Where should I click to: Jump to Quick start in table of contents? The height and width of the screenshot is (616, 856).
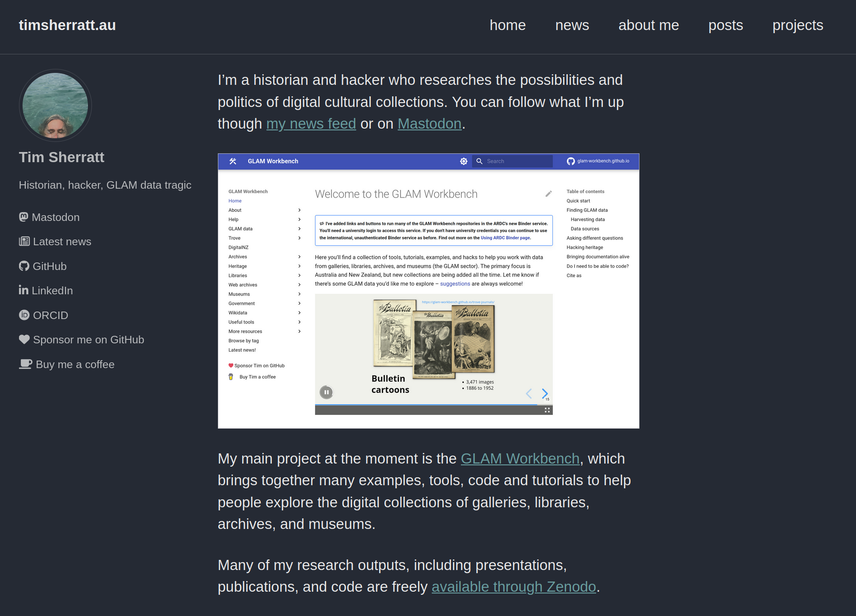coord(578,201)
